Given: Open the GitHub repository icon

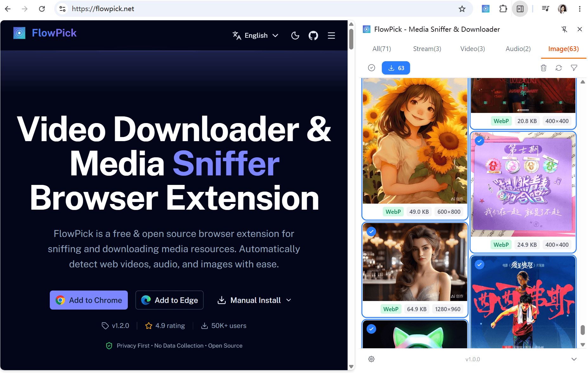Looking at the screenshot, I should 313,36.
